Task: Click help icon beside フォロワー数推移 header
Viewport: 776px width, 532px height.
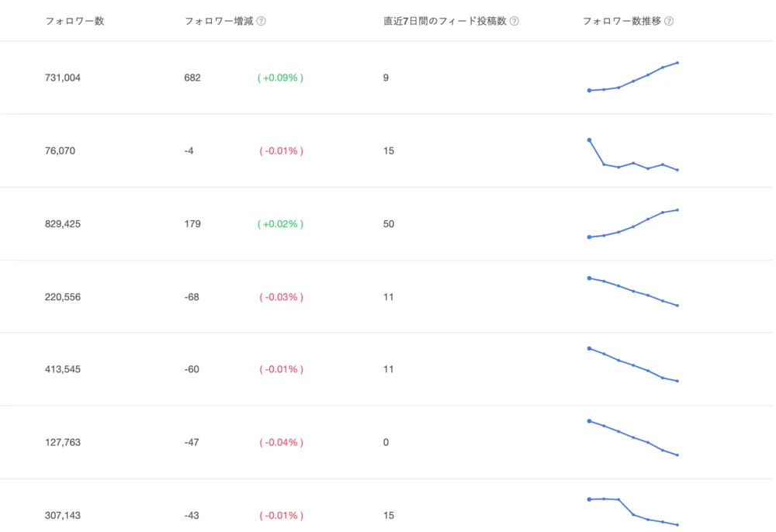Action: click(x=669, y=22)
